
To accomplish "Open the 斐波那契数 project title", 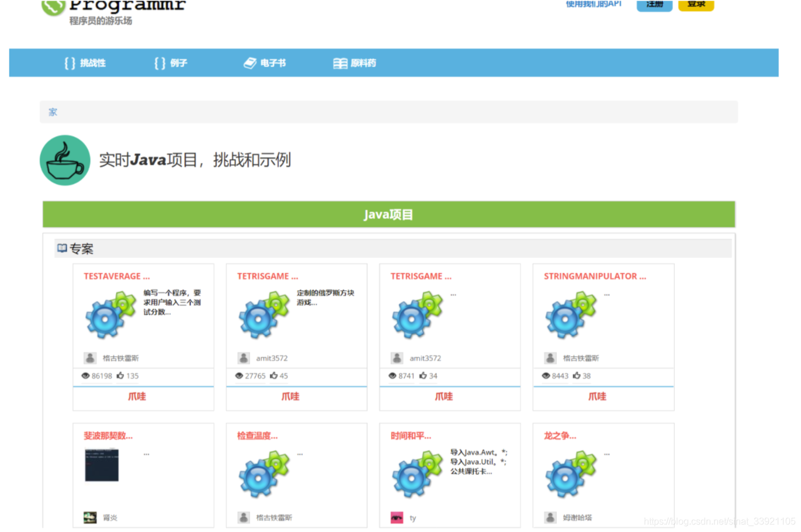I will pyautogui.click(x=108, y=436).
